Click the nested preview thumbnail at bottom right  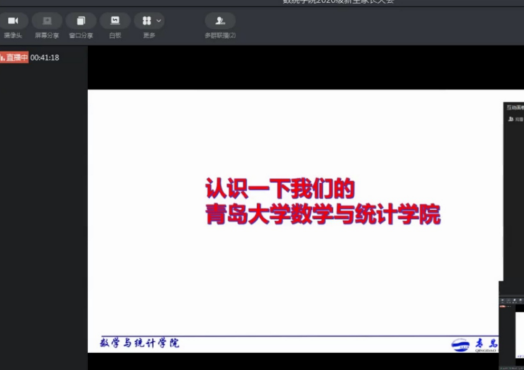(x=512, y=330)
